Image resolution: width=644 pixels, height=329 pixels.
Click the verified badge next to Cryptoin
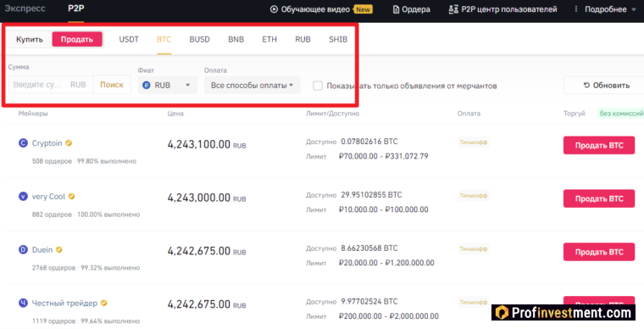click(69, 143)
